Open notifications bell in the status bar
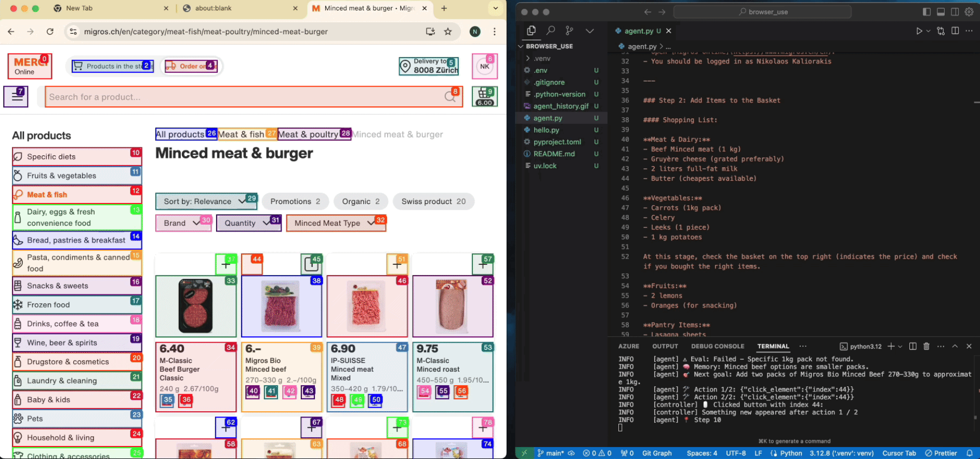Viewport: 980px width, 459px height. pyautogui.click(x=970, y=453)
